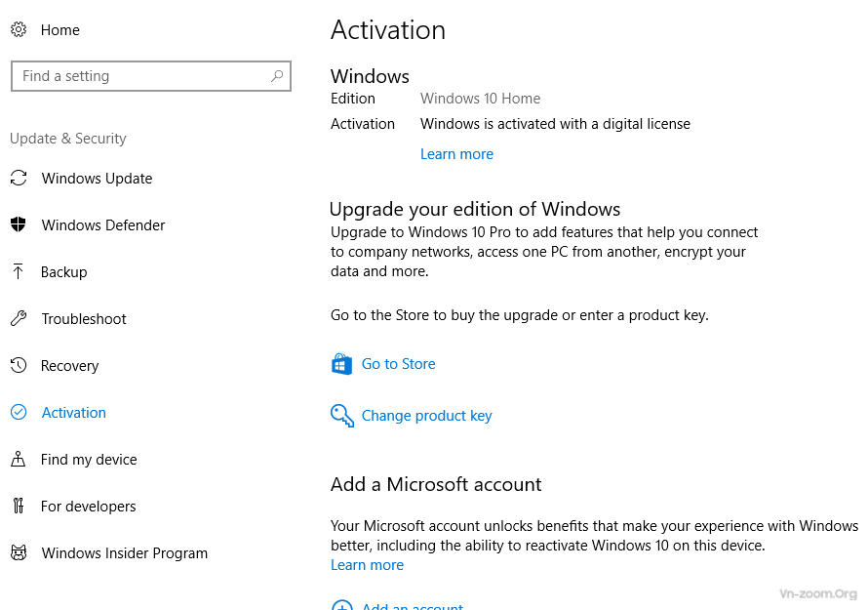This screenshot has height=610, width=868.
Task: Open Learn more under Windows activation
Action: click(x=456, y=154)
